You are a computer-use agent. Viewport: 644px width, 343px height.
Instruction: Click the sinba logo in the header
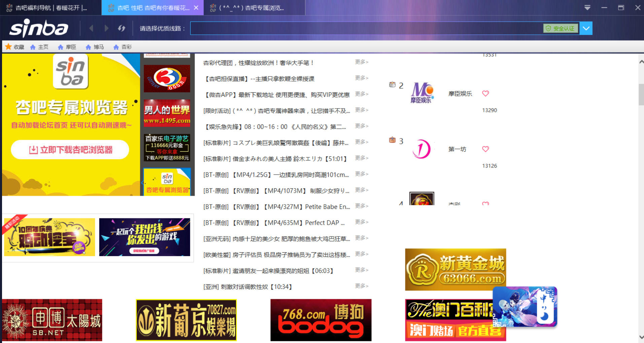39,28
